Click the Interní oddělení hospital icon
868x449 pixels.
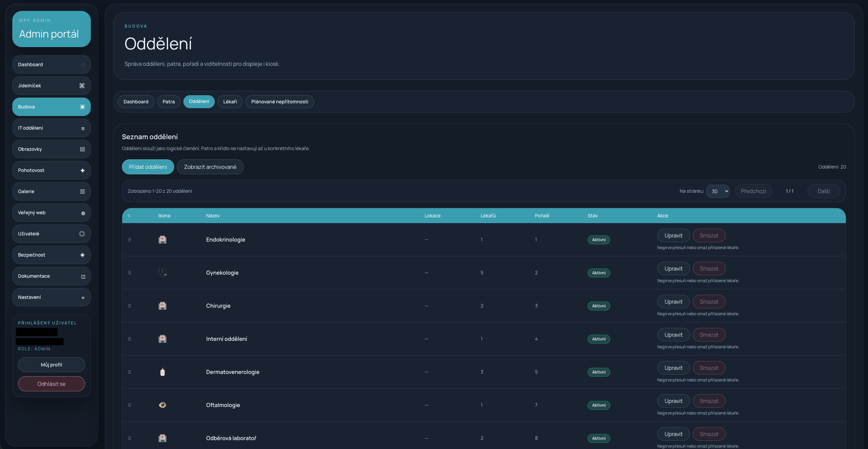pos(163,339)
